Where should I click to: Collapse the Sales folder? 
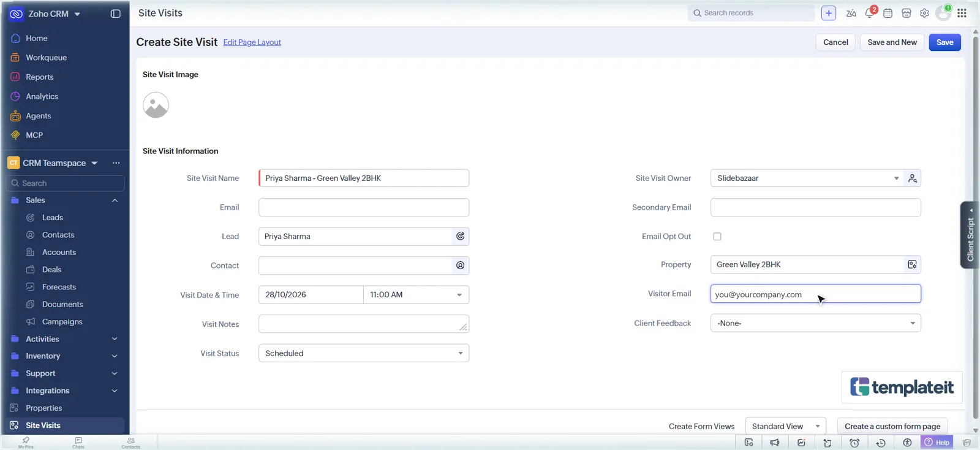click(x=115, y=200)
